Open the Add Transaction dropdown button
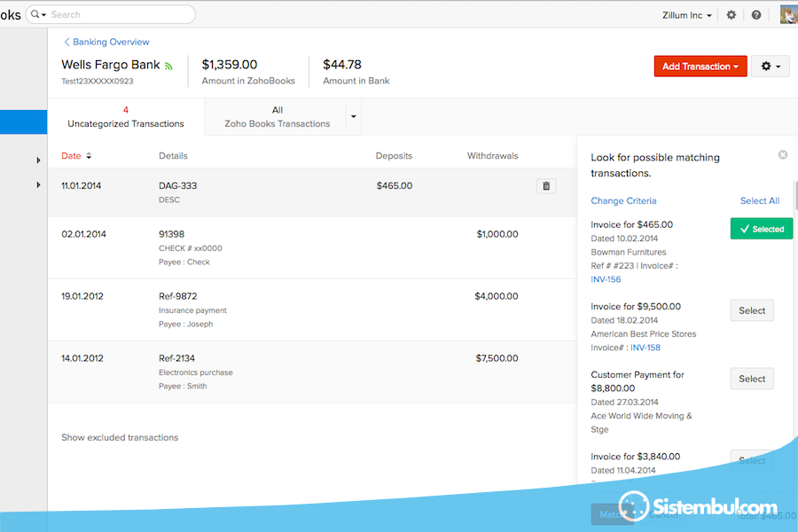This screenshot has height=532, width=798. coord(700,66)
